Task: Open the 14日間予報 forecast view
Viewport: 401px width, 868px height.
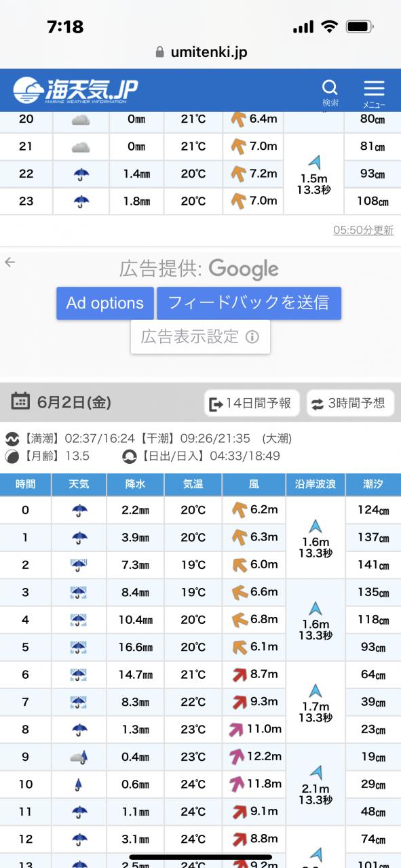Action: (x=252, y=403)
